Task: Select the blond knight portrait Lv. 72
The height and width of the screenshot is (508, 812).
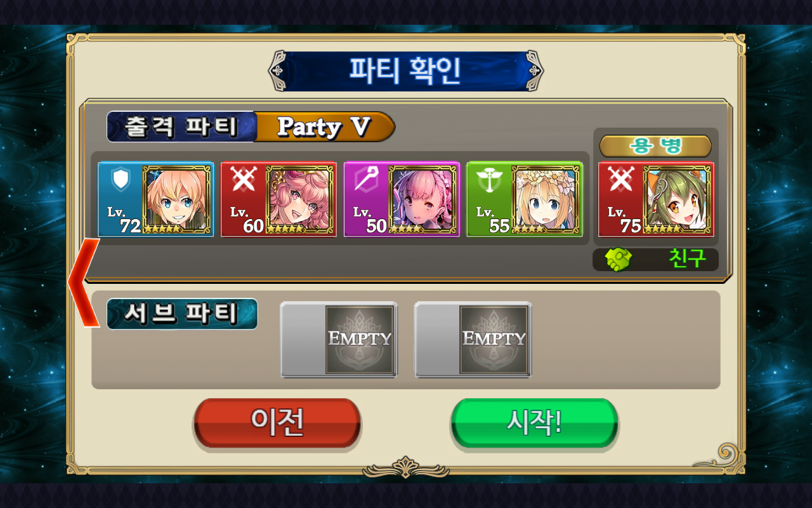Action: tap(176, 199)
